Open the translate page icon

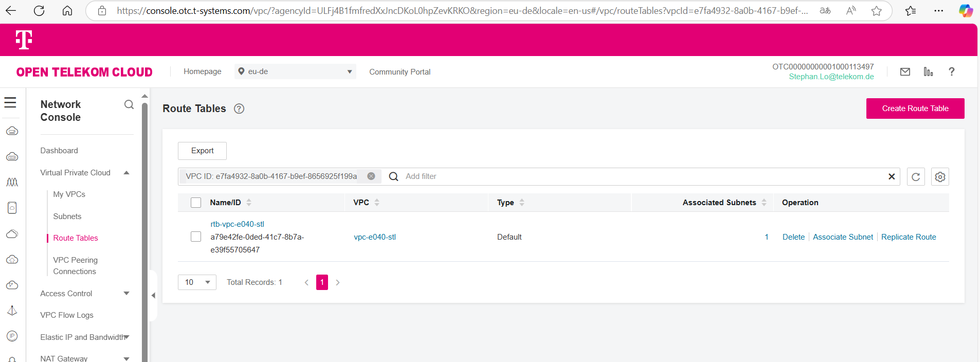pyautogui.click(x=825, y=10)
